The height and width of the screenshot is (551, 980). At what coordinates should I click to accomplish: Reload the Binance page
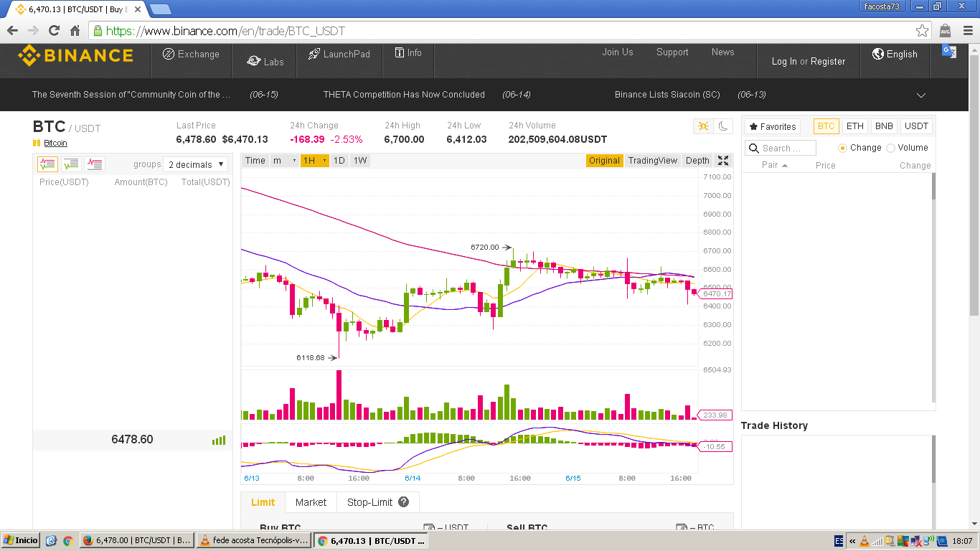[x=54, y=31]
